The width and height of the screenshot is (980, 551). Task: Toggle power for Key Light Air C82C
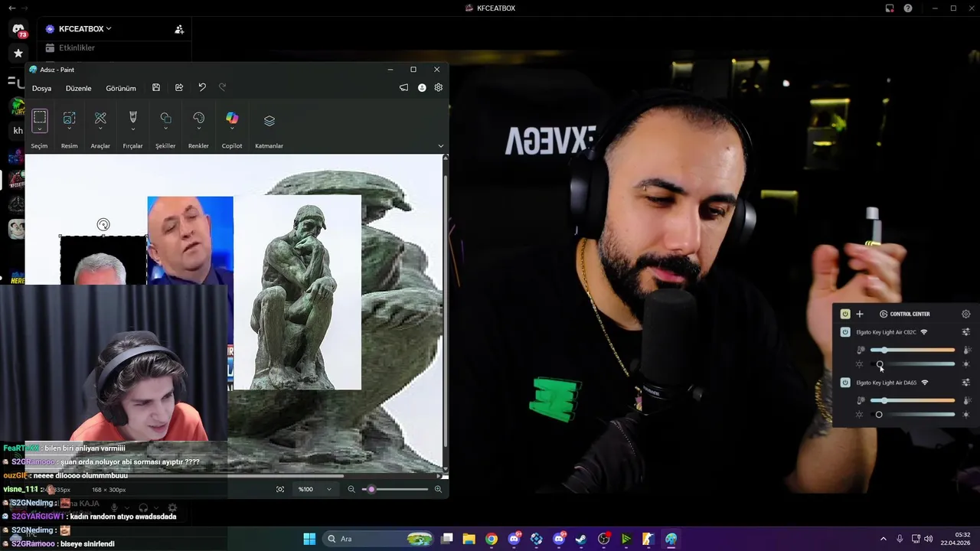845,332
